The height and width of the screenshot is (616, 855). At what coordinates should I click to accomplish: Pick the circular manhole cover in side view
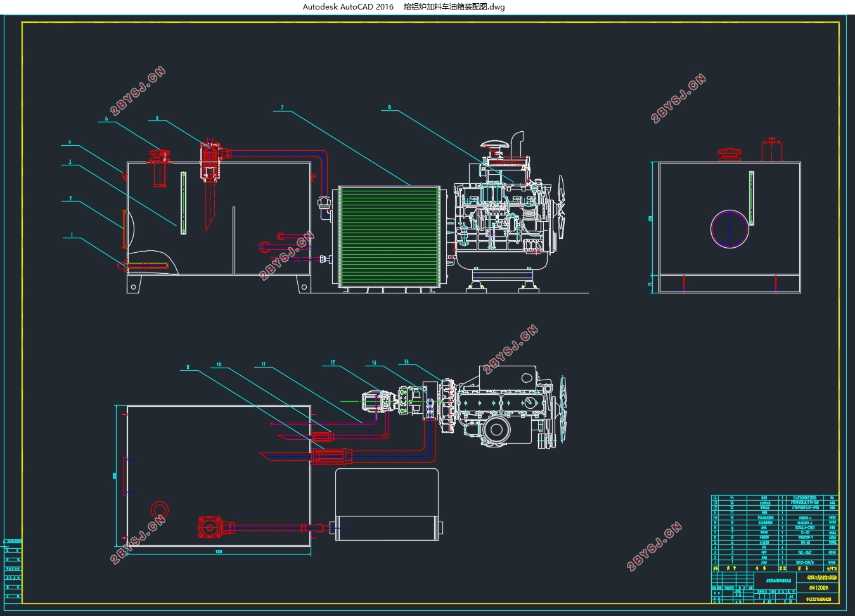730,228
